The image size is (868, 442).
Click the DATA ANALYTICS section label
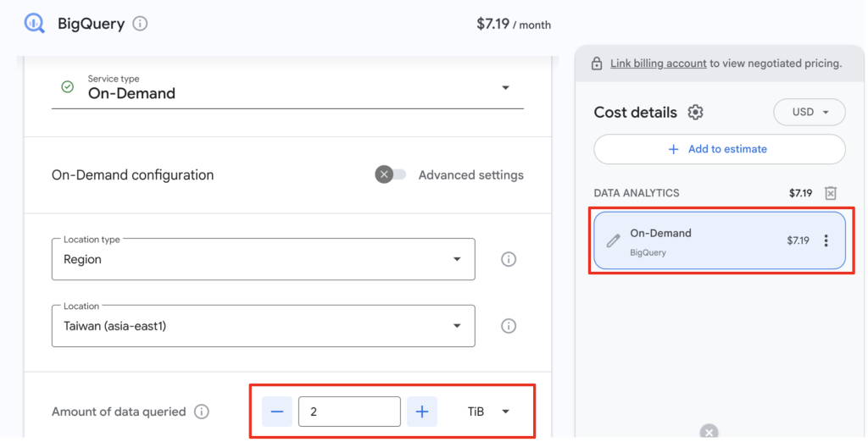pos(637,193)
